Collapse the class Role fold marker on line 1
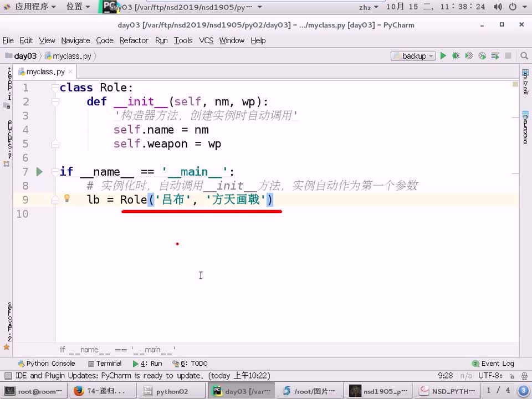The image size is (532, 399). pos(55,88)
